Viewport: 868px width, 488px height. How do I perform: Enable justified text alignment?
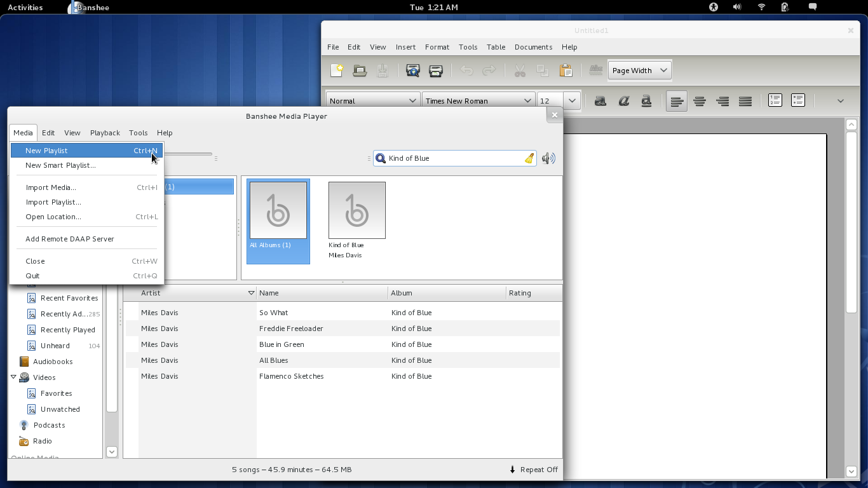click(x=745, y=101)
